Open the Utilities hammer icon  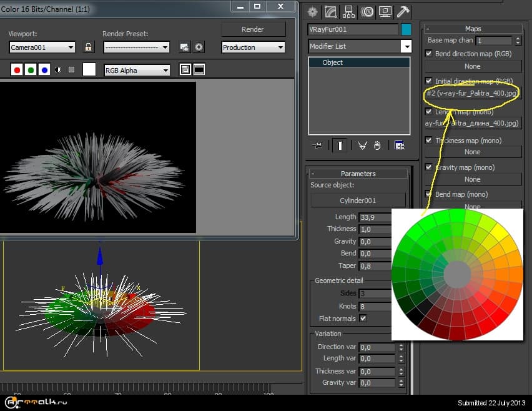(403, 12)
